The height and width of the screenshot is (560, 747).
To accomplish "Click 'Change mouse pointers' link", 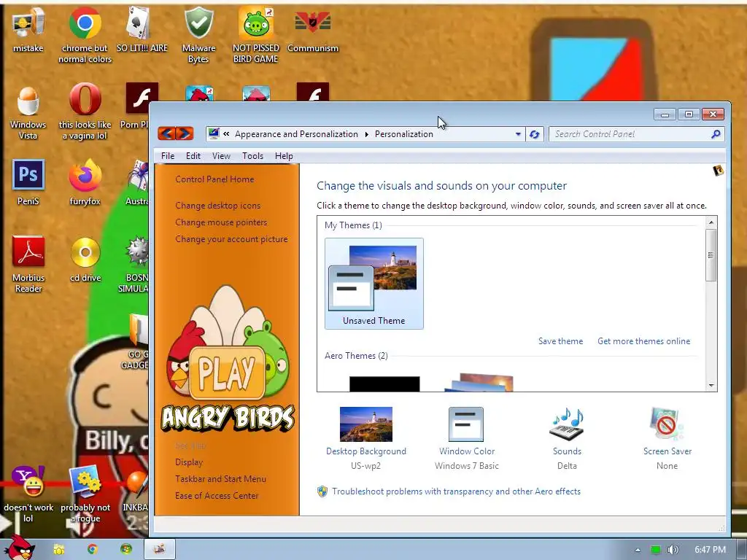I will pyautogui.click(x=221, y=222).
